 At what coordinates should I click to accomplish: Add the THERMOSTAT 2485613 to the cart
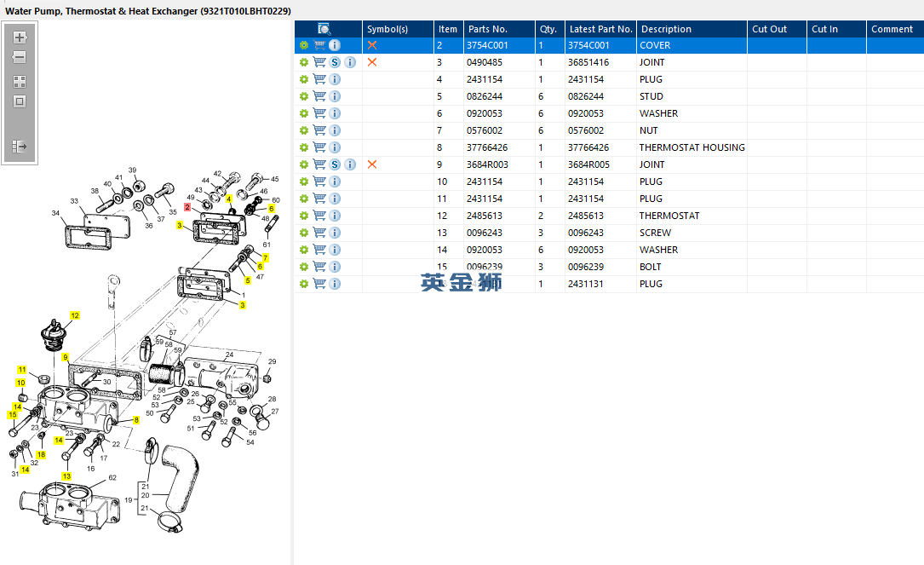[319, 216]
